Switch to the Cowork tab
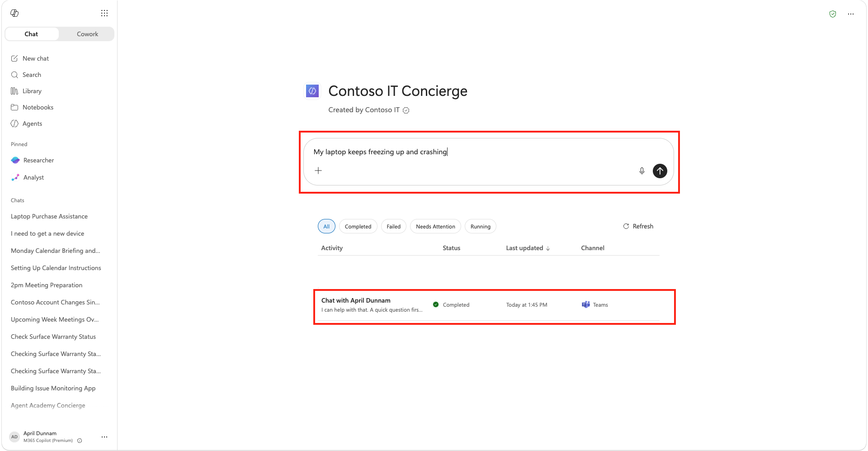The width and height of the screenshot is (868, 451). [x=87, y=34]
